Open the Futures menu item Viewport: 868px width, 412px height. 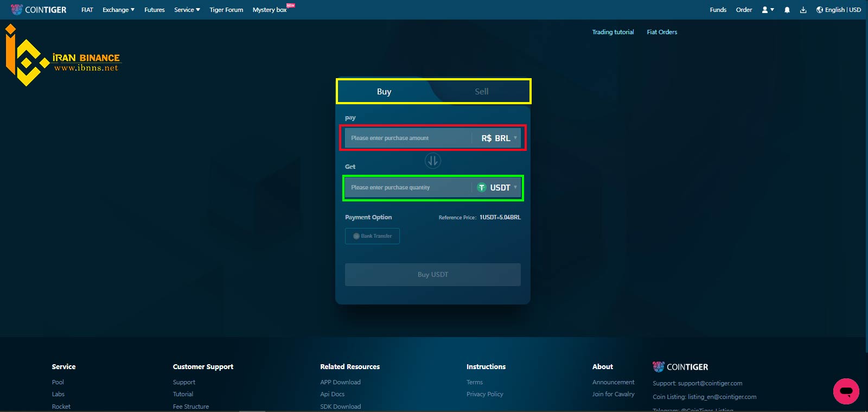click(x=155, y=10)
